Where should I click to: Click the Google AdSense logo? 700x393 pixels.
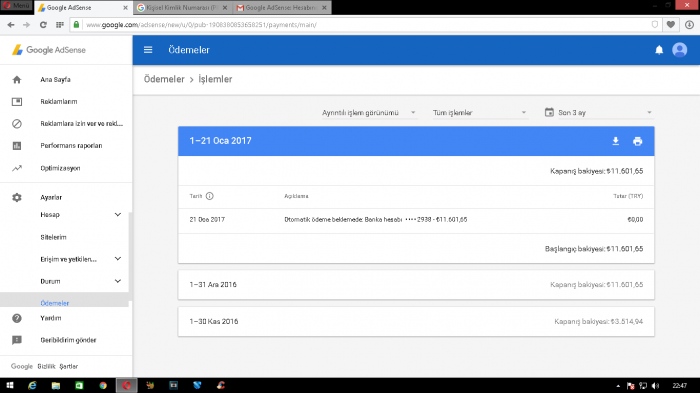pyautogui.click(x=49, y=50)
